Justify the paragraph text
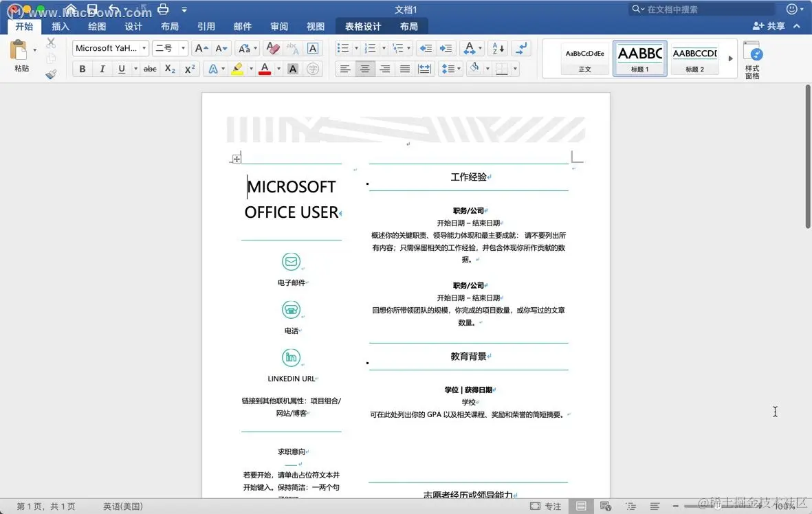This screenshot has height=514, width=812. point(404,69)
